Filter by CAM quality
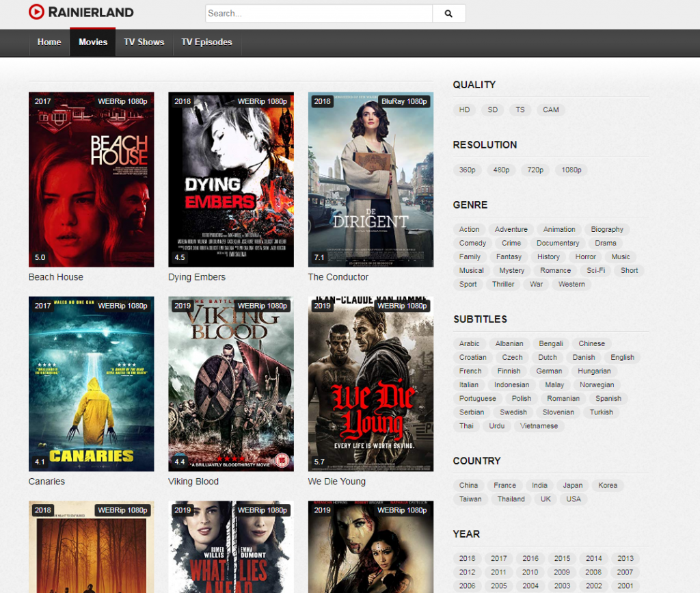Viewport: 700px width, 593px height. (550, 110)
